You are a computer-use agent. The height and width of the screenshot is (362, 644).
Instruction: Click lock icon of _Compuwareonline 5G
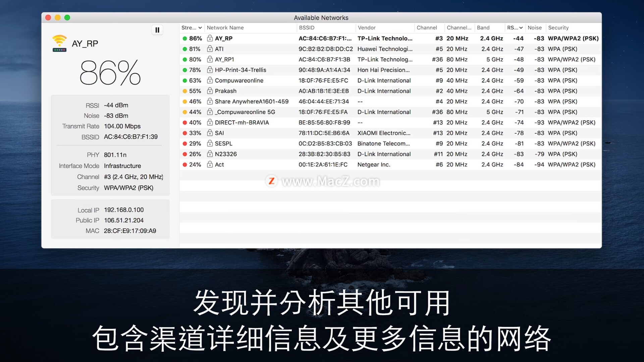(210, 112)
